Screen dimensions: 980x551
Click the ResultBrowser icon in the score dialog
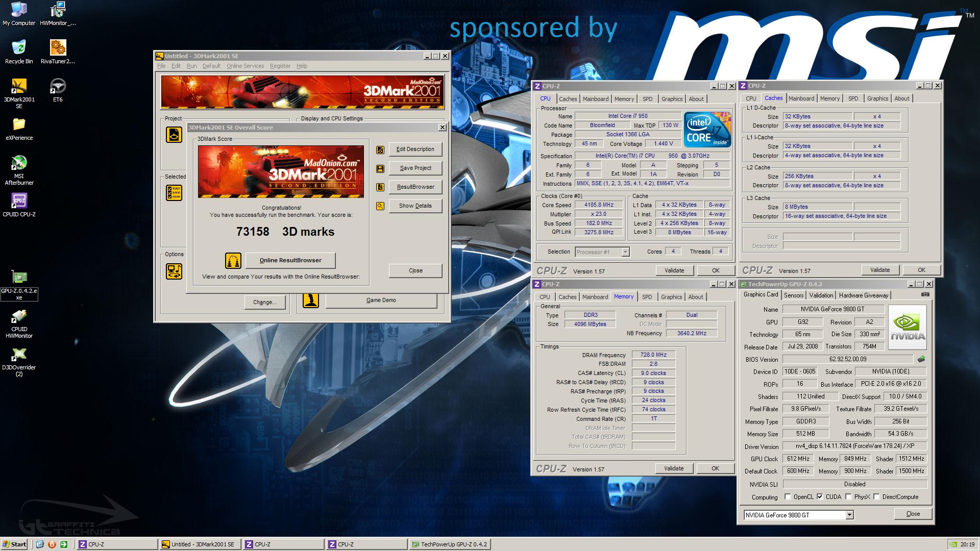tap(380, 187)
